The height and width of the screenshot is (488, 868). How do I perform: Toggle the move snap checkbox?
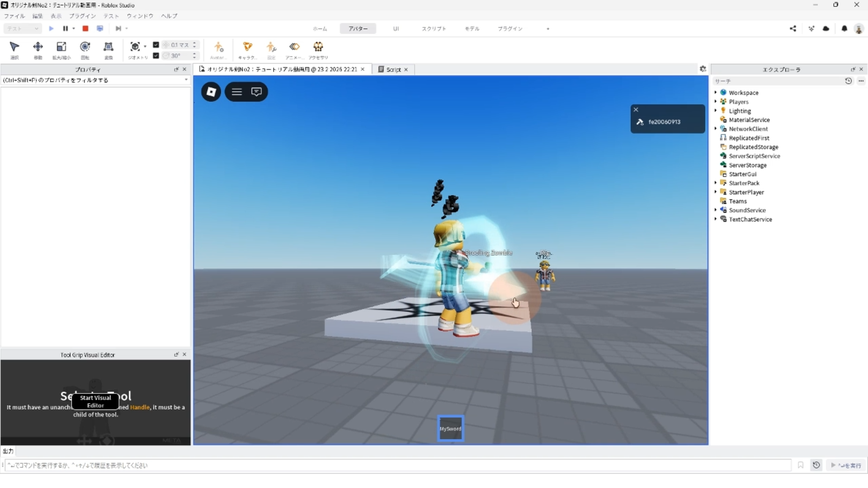click(156, 45)
